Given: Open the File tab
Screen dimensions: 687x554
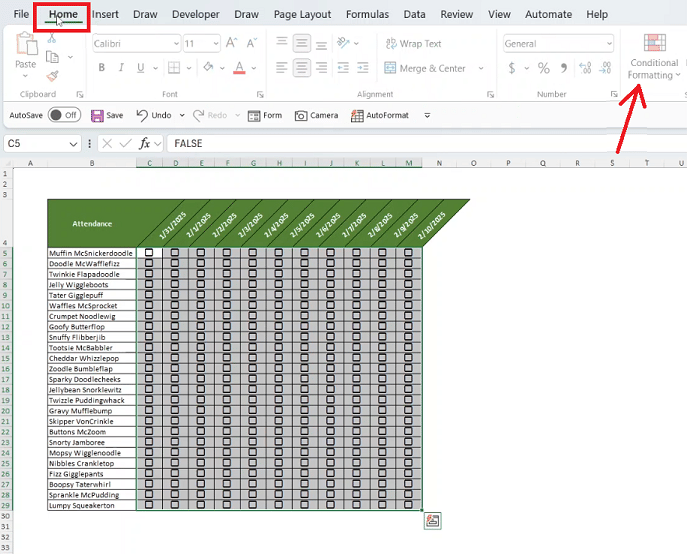Looking at the screenshot, I should (x=21, y=14).
